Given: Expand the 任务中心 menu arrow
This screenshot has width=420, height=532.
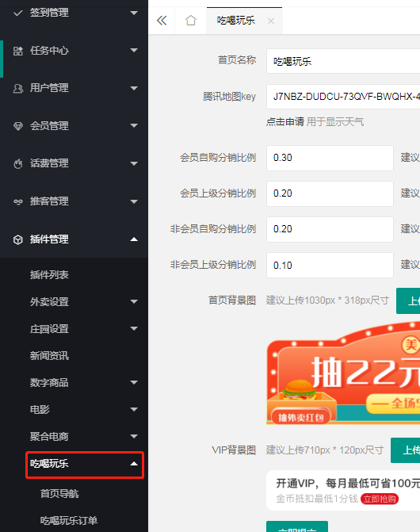Looking at the screenshot, I should [134, 50].
